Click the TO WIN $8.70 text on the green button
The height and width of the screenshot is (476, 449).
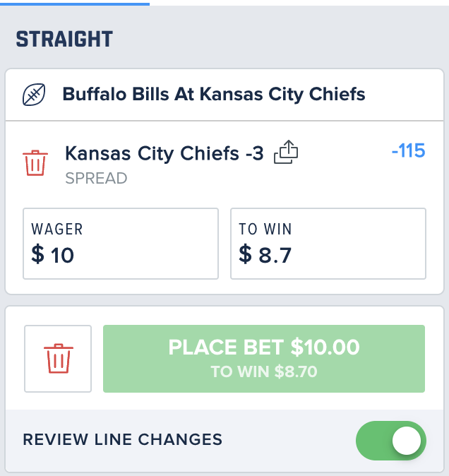click(264, 371)
